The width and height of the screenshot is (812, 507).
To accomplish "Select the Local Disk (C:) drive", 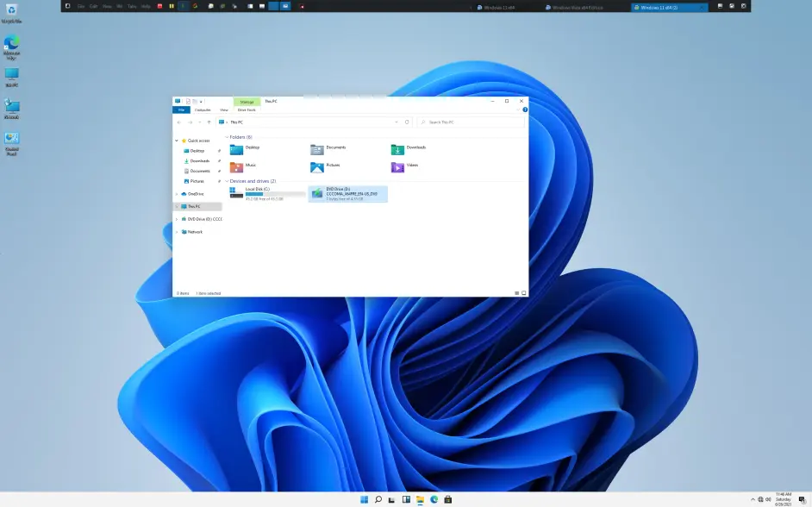I will coord(267,194).
